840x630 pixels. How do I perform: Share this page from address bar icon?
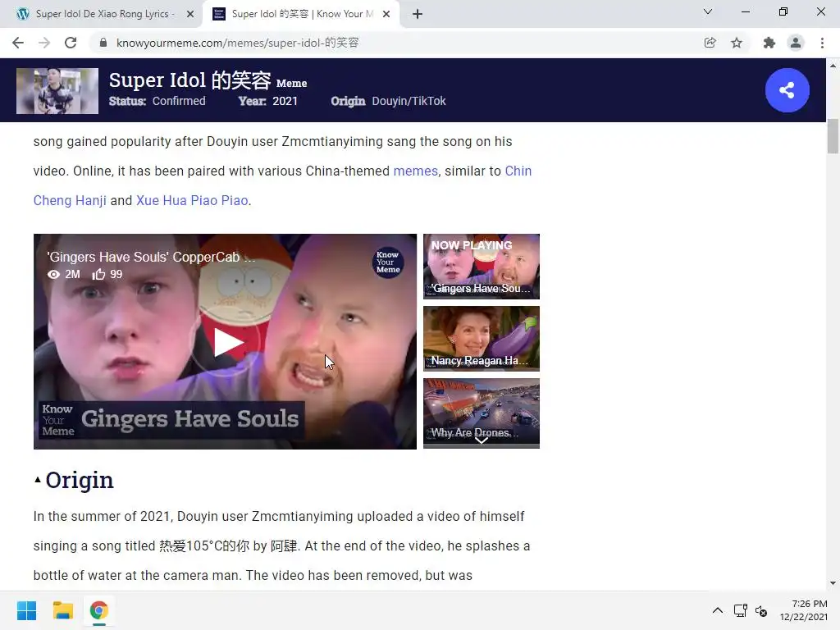710,43
